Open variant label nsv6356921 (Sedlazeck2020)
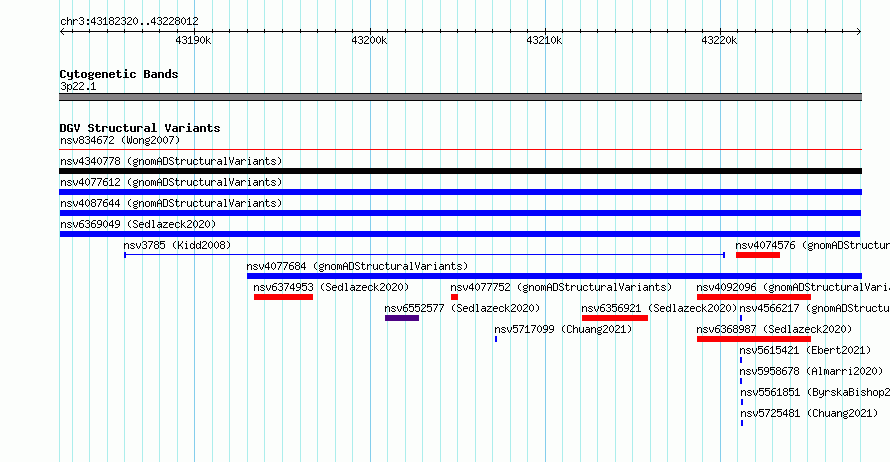The width and height of the screenshot is (890, 462). pos(659,308)
